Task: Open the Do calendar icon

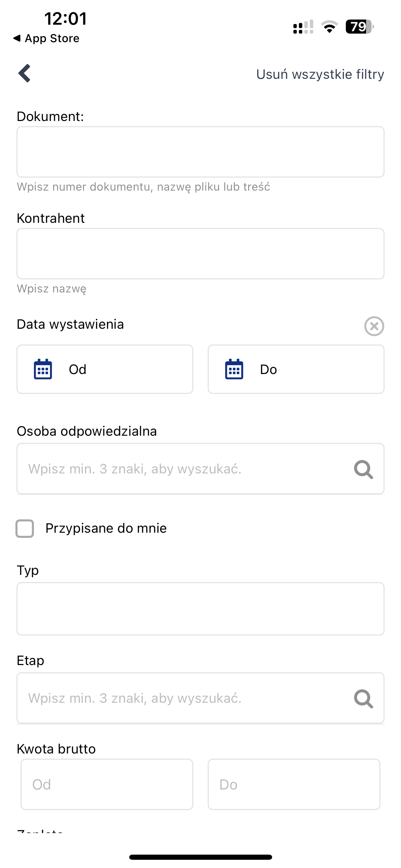Action: [234, 369]
